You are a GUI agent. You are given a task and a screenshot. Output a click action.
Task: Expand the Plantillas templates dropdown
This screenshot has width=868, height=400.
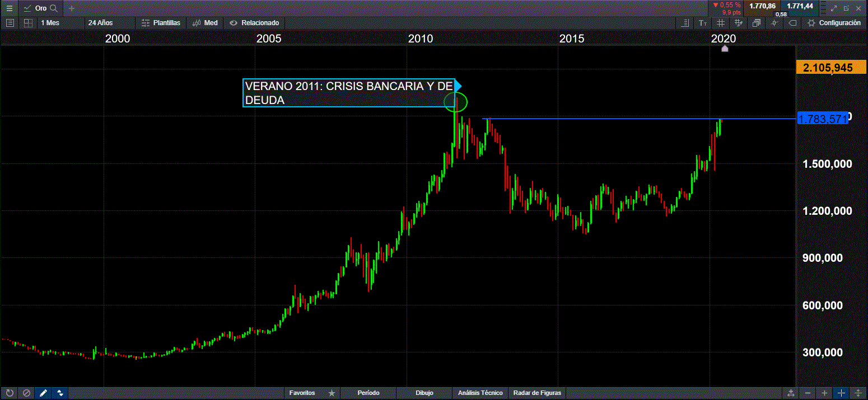click(x=161, y=23)
